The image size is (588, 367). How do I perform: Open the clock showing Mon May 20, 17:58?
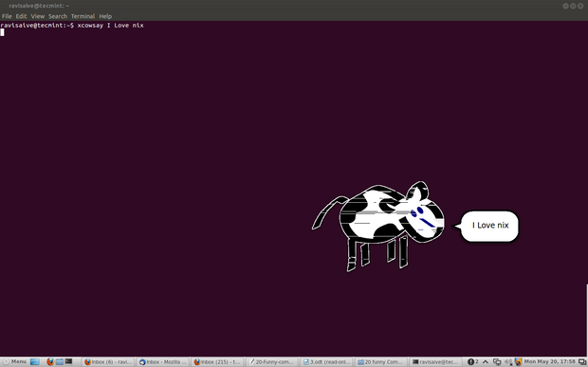click(x=549, y=361)
